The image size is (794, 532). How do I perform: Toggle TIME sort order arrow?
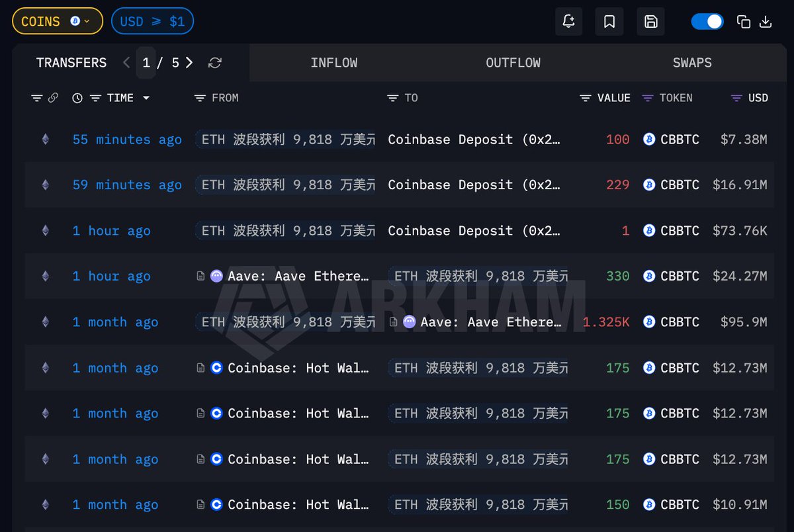click(x=146, y=98)
